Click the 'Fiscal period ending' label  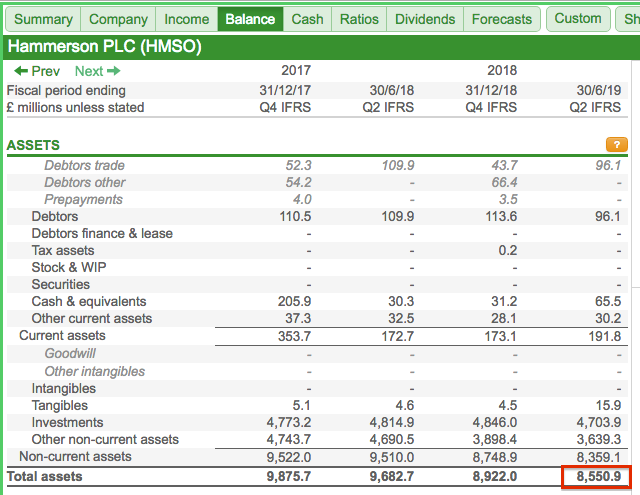(66, 90)
